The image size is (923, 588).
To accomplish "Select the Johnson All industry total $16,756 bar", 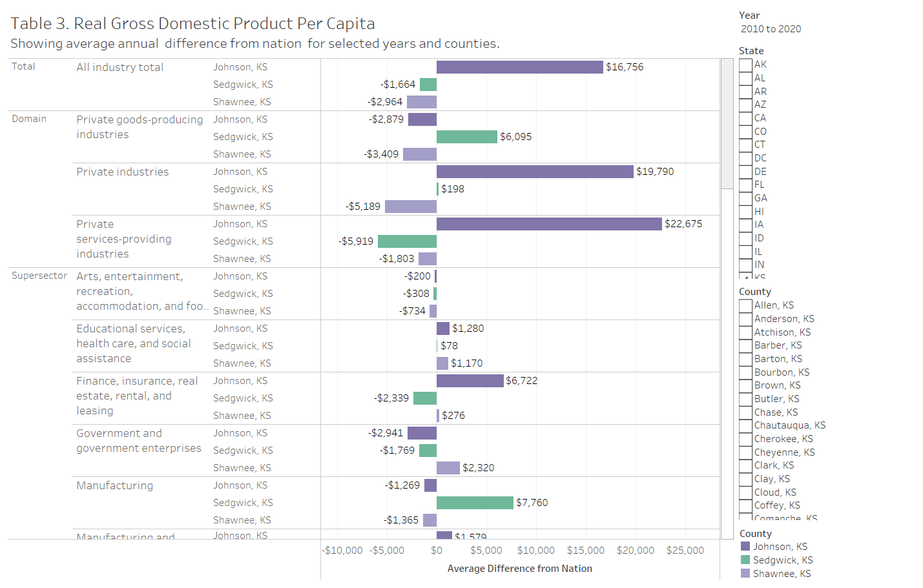I will 519,67.
